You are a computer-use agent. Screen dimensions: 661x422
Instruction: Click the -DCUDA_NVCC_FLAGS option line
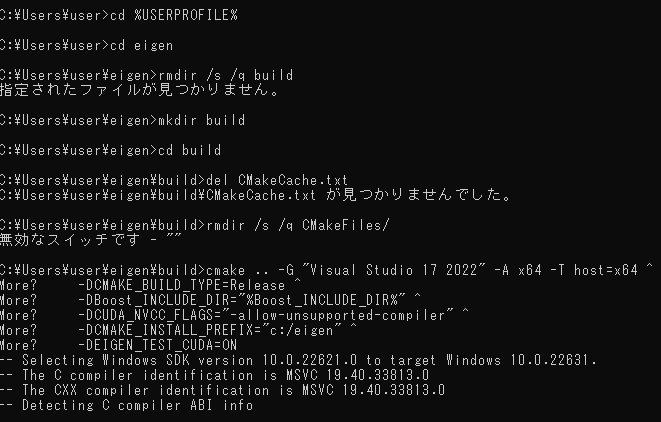coord(234,316)
